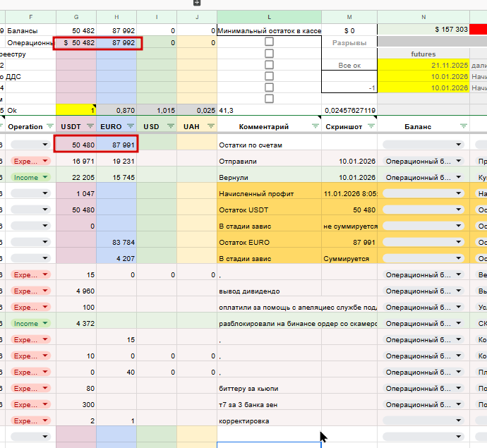The image size is (487, 448).
Task: Select the futures cell
Action: [x=423, y=54]
